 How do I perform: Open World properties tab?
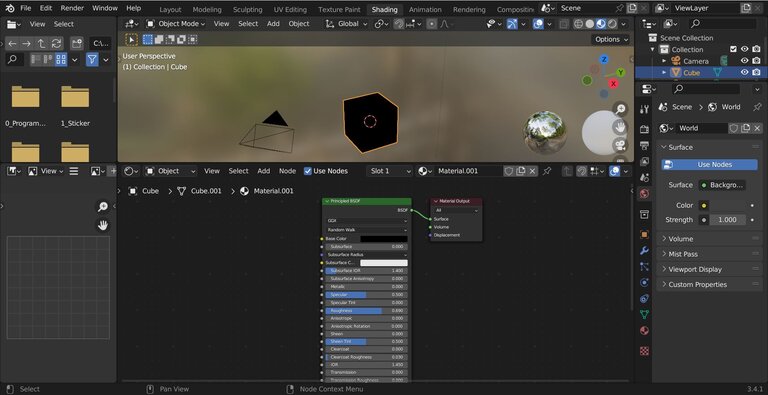(x=645, y=194)
